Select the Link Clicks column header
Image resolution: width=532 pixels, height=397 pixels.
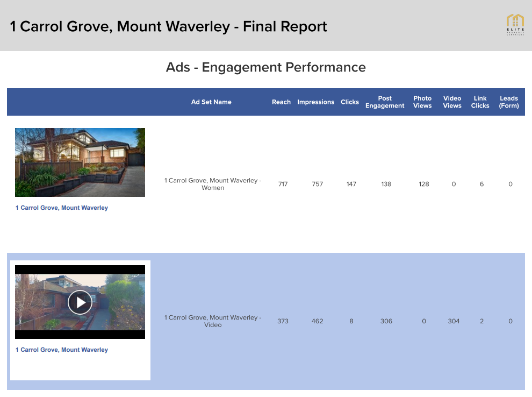(x=480, y=102)
